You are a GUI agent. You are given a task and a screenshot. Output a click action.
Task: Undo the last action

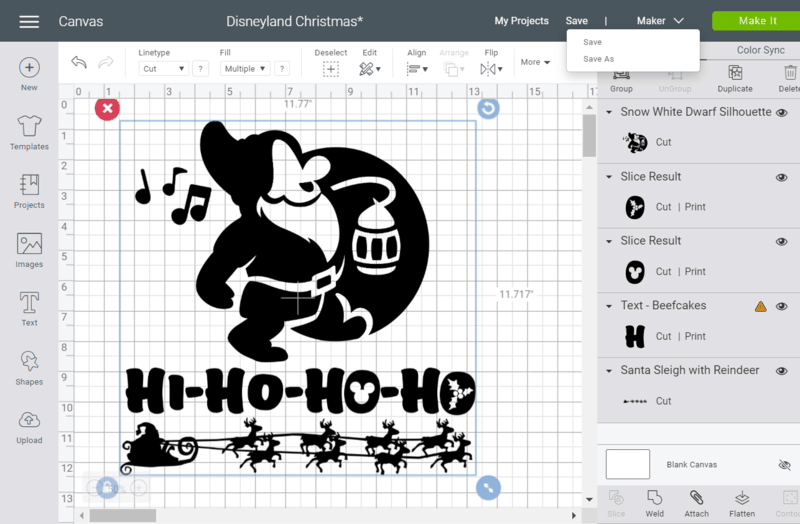point(79,62)
